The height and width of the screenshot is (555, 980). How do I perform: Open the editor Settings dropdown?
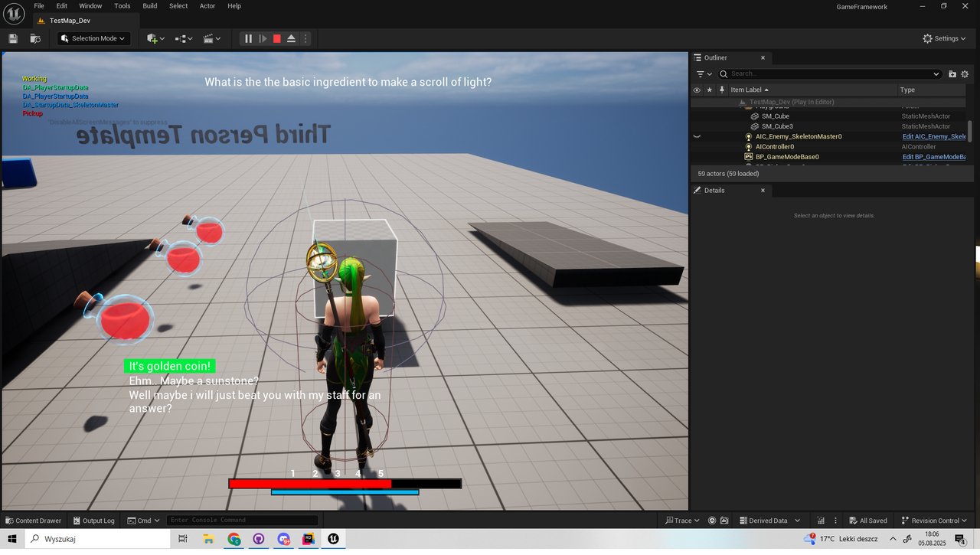[x=945, y=38]
